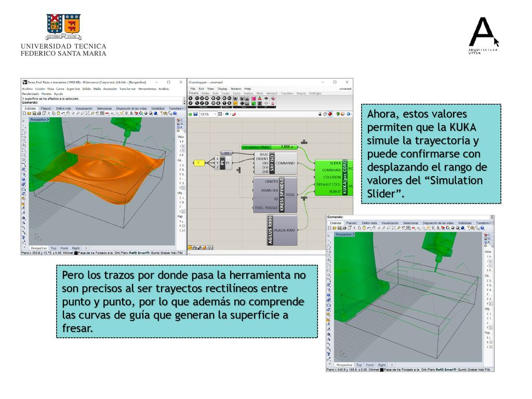
Task: Open overflow arrow beside Transform tab in Tarea_final Rhino window
Action: click(183, 109)
